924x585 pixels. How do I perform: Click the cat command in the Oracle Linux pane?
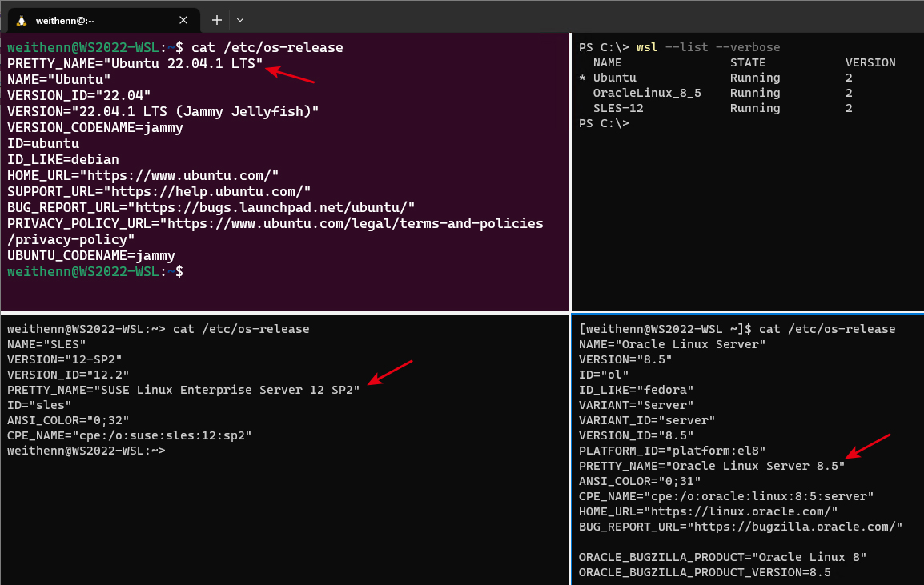827,329
